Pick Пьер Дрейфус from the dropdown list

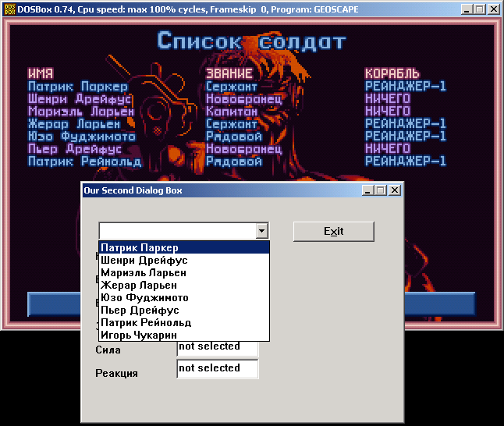tap(184, 311)
